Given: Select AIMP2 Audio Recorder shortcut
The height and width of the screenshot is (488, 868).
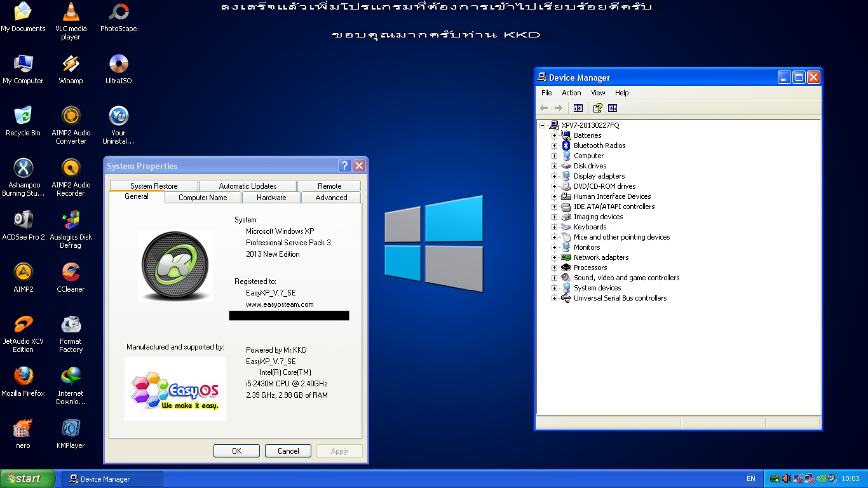Looking at the screenshot, I should coord(71,177).
